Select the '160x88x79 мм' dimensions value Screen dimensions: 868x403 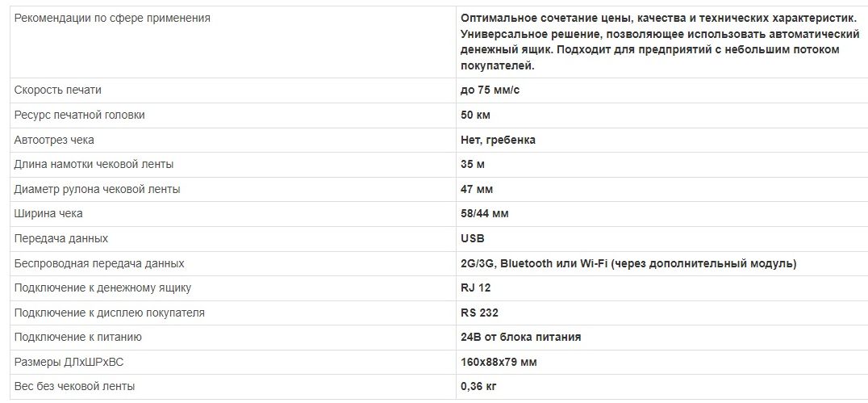coord(499,363)
